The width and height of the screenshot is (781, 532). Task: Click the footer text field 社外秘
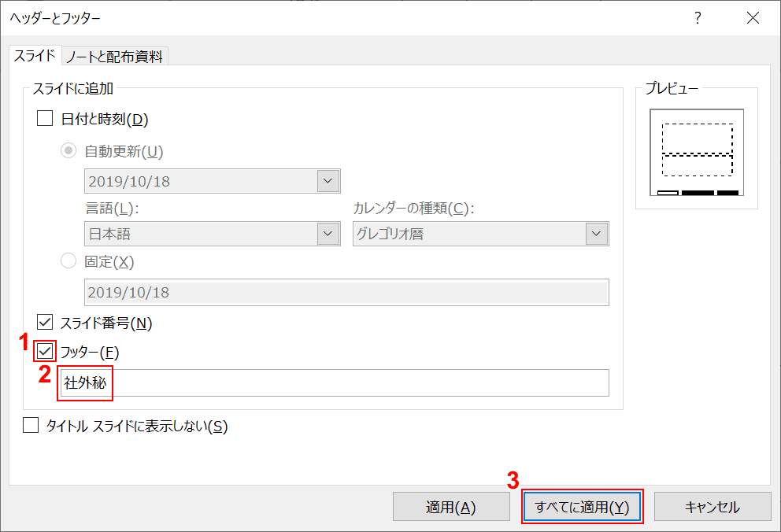coord(334,382)
